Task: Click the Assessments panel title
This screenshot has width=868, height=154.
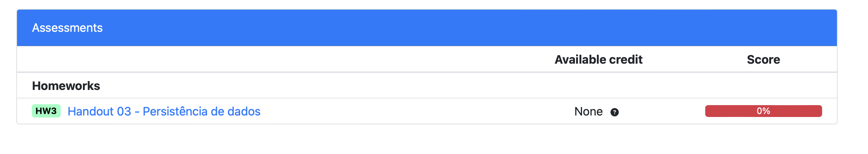Action: point(67,28)
